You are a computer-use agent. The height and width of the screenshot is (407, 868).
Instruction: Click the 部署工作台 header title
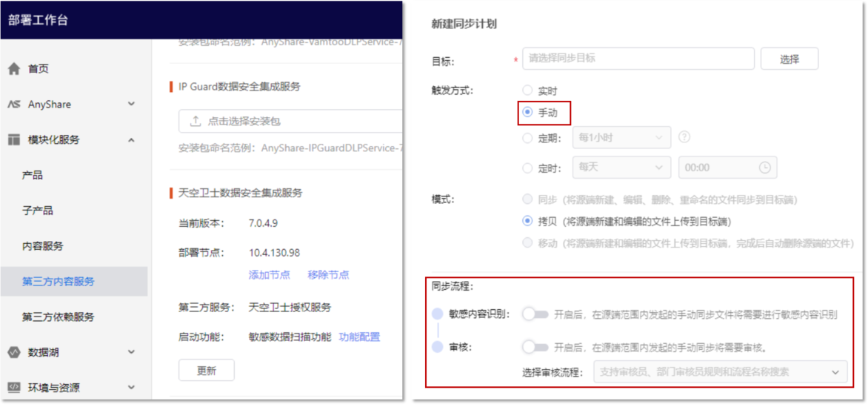39,21
